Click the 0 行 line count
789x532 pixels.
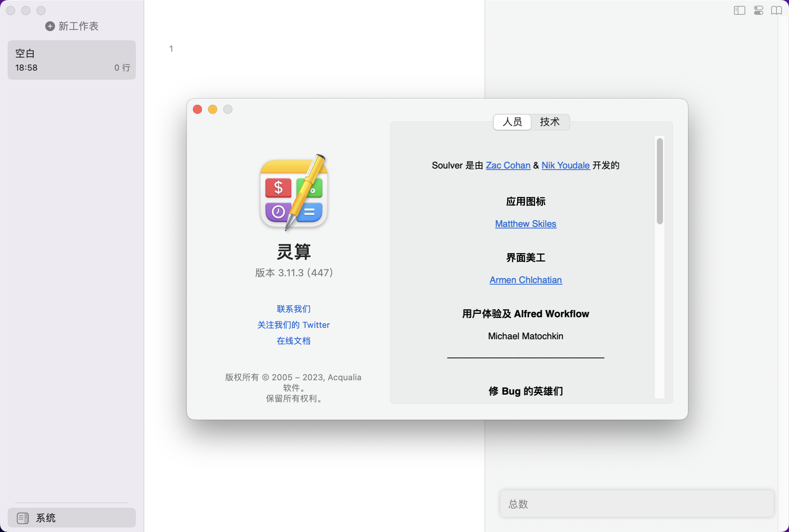click(x=122, y=68)
